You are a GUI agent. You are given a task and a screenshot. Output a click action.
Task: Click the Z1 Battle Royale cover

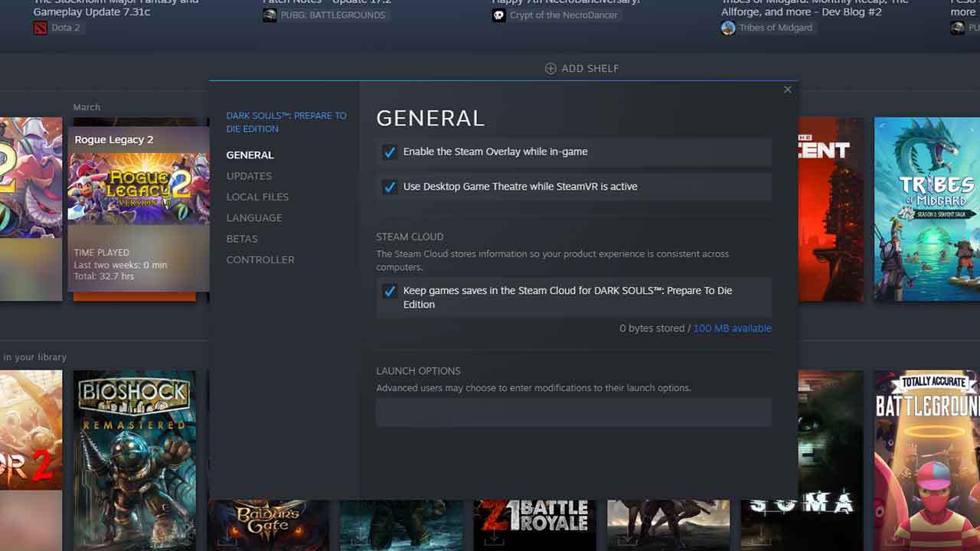point(534,525)
